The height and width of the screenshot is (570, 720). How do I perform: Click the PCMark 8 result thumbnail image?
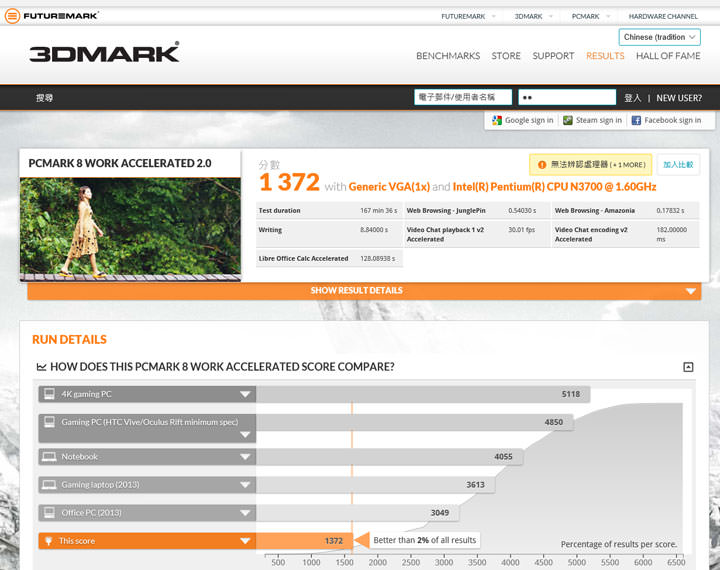point(130,229)
